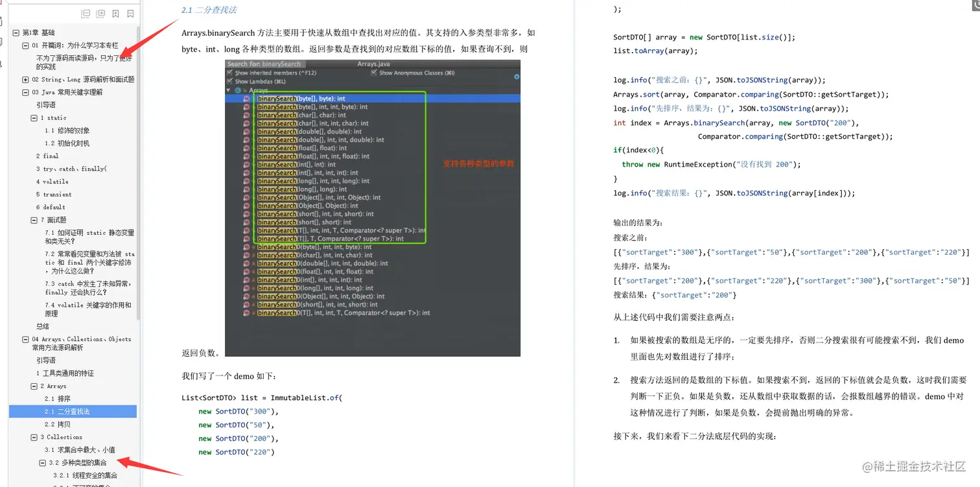This screenshot has width=980, height=487.
Task: Open outline entry 1.1 修饰的对象
Action: tap(67, 130)
